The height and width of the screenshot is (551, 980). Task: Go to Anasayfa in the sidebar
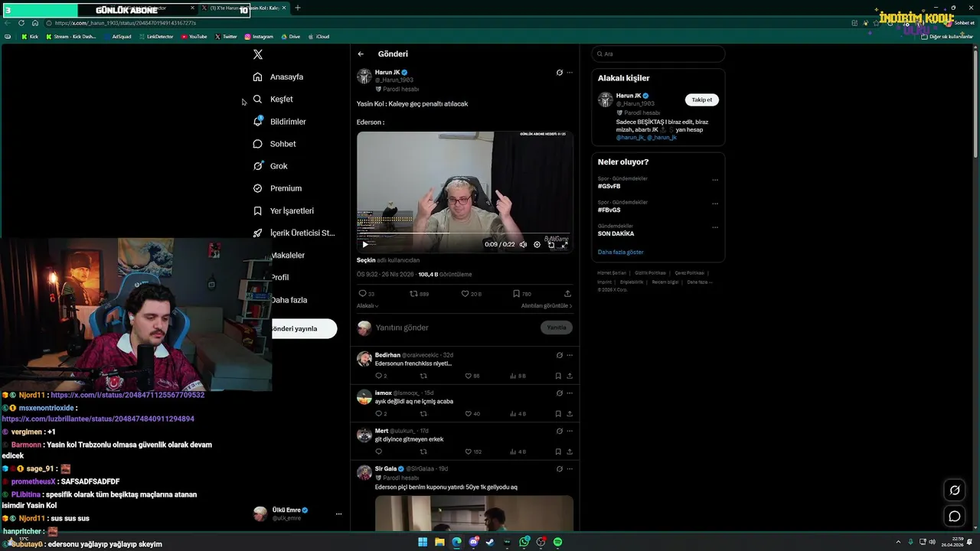click(279, 77)
